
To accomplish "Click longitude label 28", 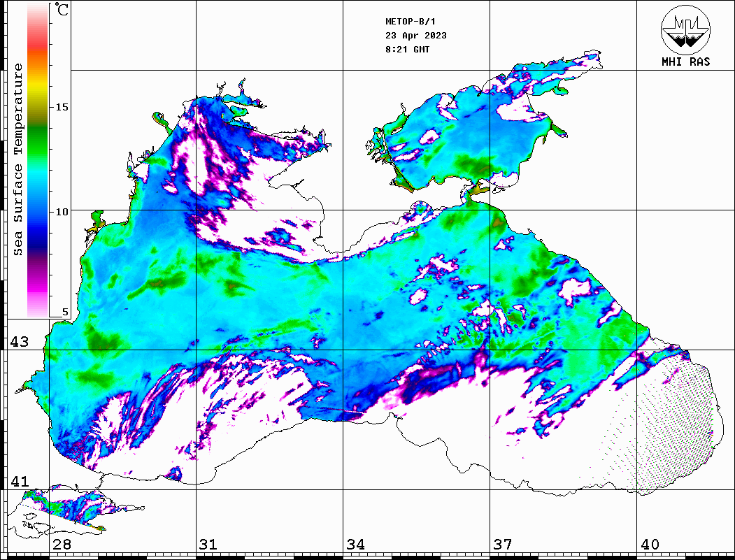I will pos(62,544).
